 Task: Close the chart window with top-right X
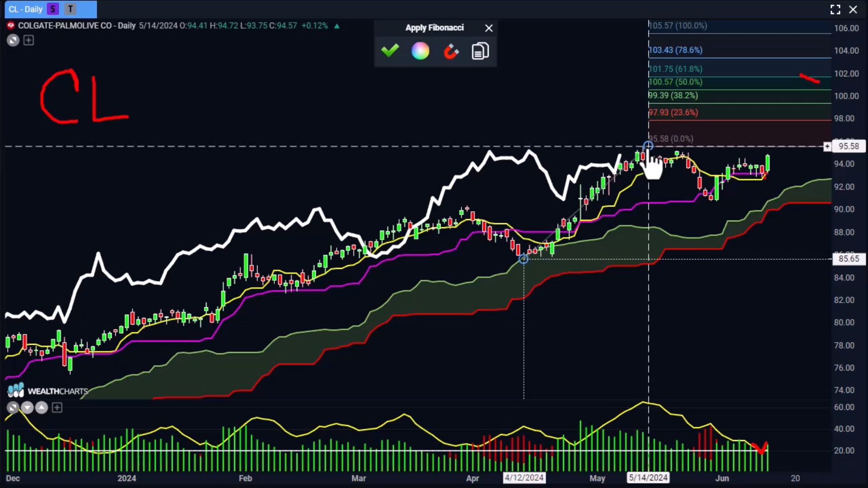[853, 9]
